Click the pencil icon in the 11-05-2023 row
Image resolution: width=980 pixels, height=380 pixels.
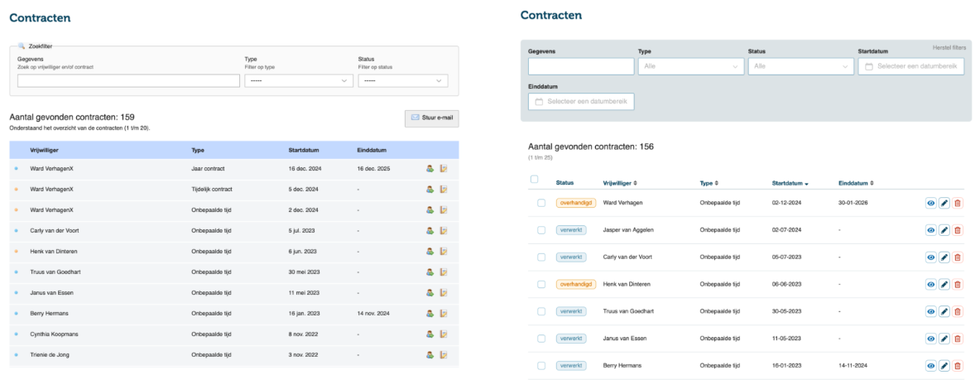(944, 339)
